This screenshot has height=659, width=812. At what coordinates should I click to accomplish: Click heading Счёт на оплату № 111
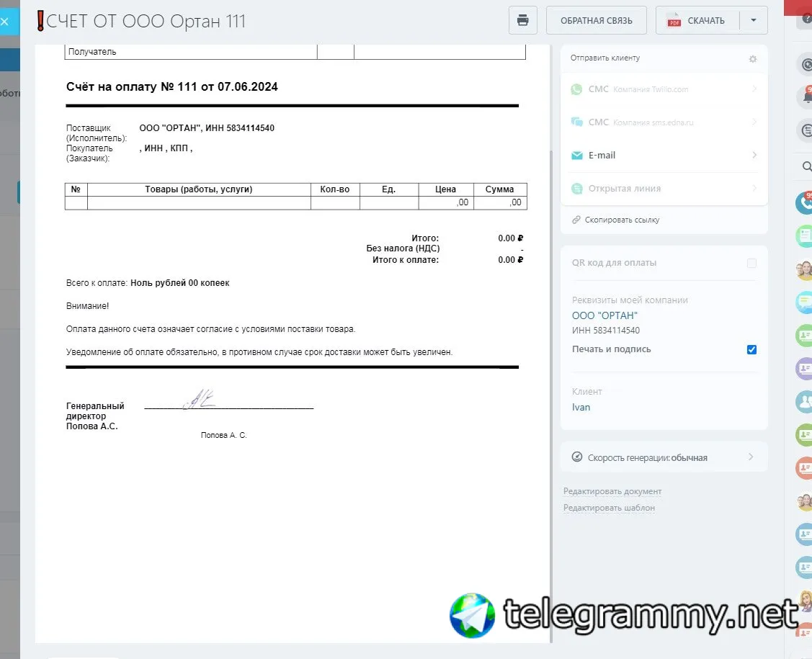point(171,86)
